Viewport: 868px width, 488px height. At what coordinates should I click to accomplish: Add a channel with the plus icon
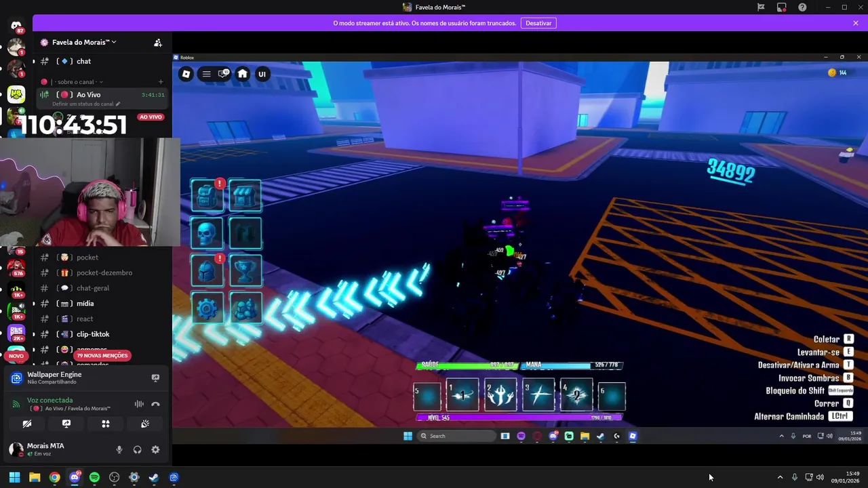pyautogui.click(x=161, y=82)
